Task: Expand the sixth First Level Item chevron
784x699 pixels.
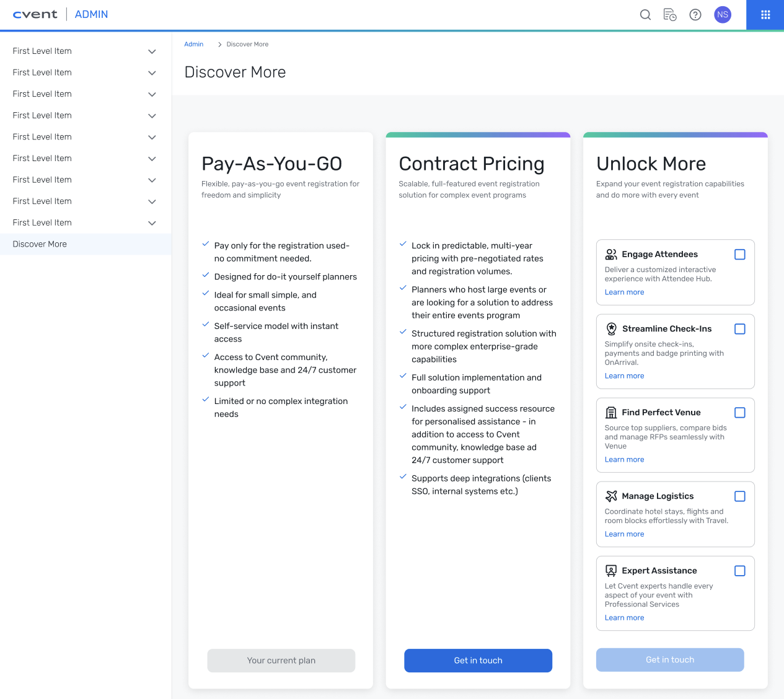Action: coord(152,159)
